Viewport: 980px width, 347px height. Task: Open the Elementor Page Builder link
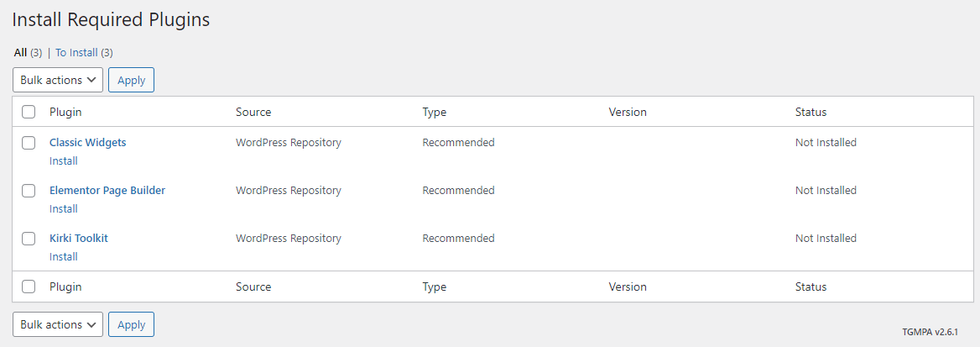(107, 191)
